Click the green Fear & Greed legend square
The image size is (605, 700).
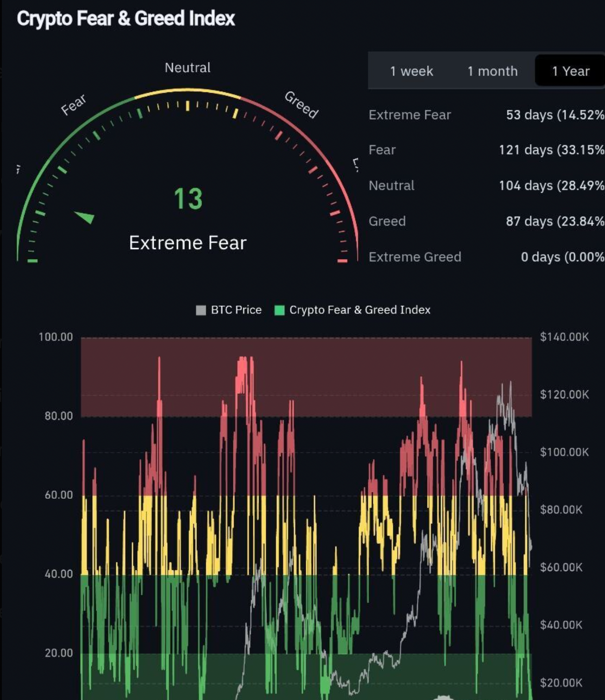pos(279,310)
